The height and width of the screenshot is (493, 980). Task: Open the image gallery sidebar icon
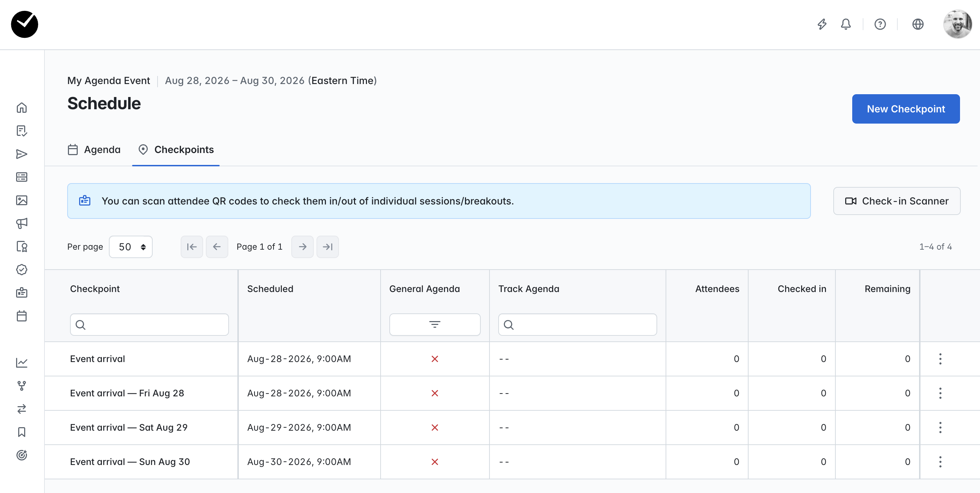click(22, 200)
